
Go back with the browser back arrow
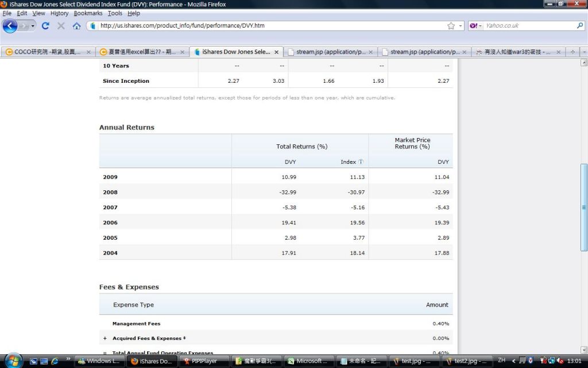pyautogui.click(x=10, y=26)
